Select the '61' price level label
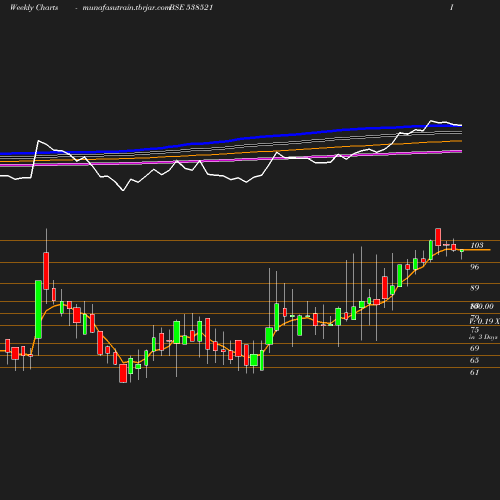Screen dimensions: 500x500 (475, 372)
